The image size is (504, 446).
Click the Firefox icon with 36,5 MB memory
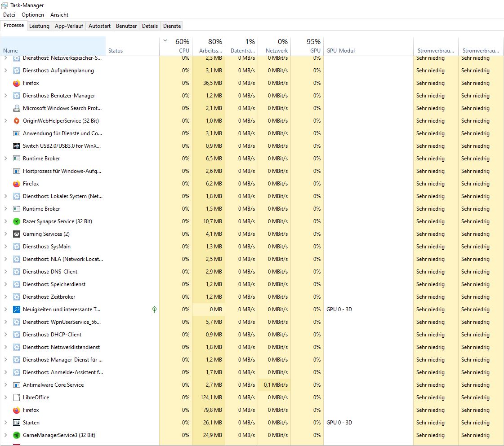16,83
